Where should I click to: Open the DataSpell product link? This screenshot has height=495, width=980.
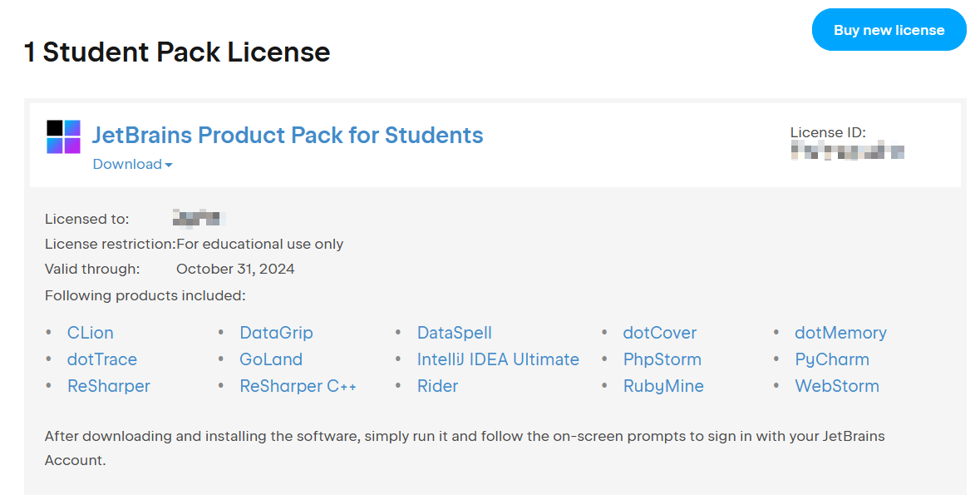click(x=454, y=333)
